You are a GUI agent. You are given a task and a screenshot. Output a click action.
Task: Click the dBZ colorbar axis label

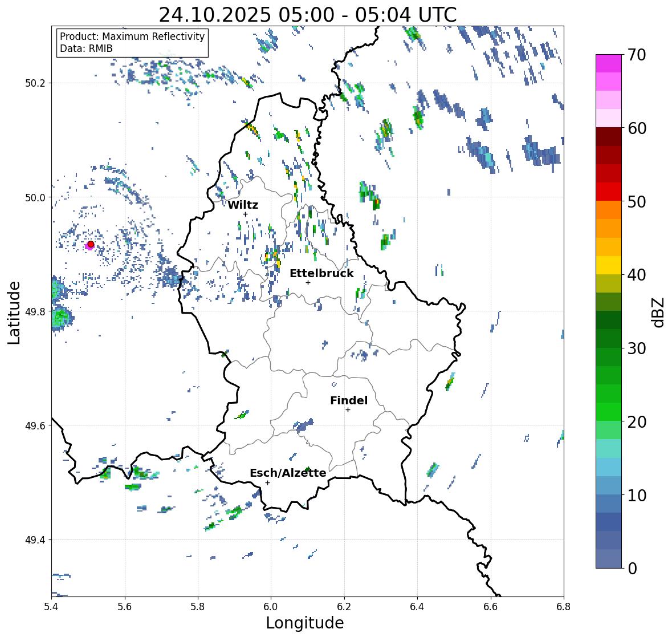659,312
